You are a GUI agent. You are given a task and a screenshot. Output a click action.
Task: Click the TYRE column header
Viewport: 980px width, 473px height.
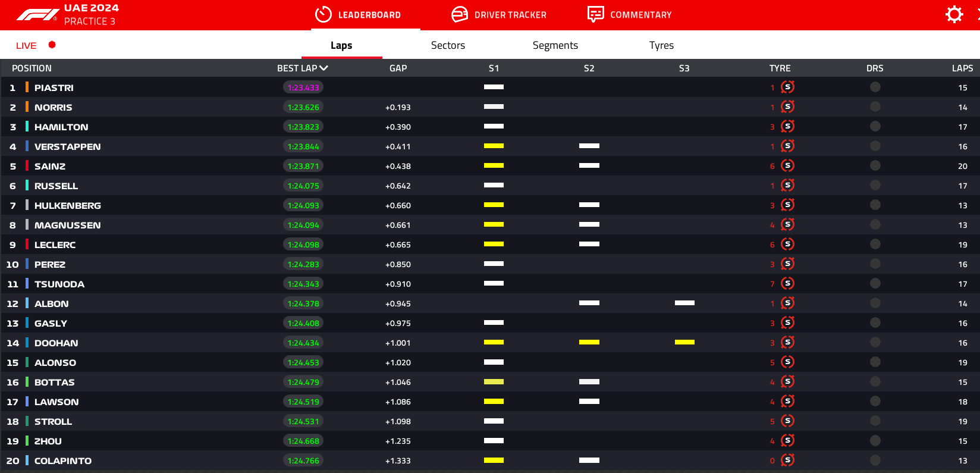click(780, 68)
